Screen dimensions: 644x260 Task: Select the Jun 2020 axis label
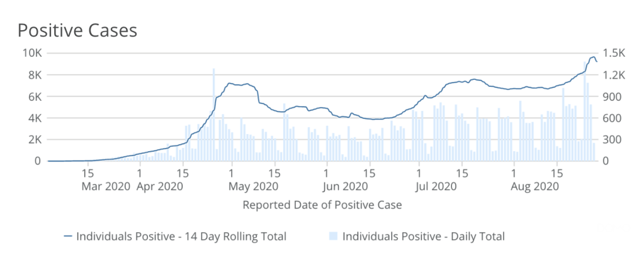(x=344, y=186)
